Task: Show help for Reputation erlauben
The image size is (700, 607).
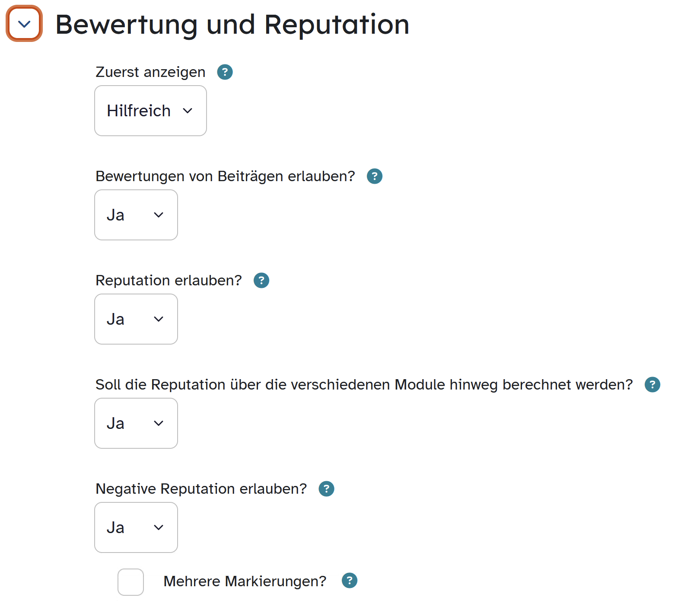Action: click(261, 281)
